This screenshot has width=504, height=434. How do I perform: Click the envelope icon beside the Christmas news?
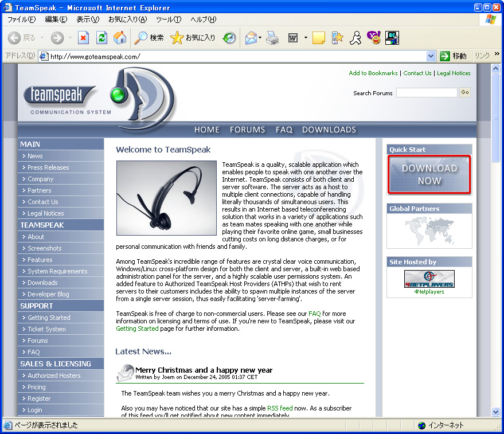click(126, 373)
